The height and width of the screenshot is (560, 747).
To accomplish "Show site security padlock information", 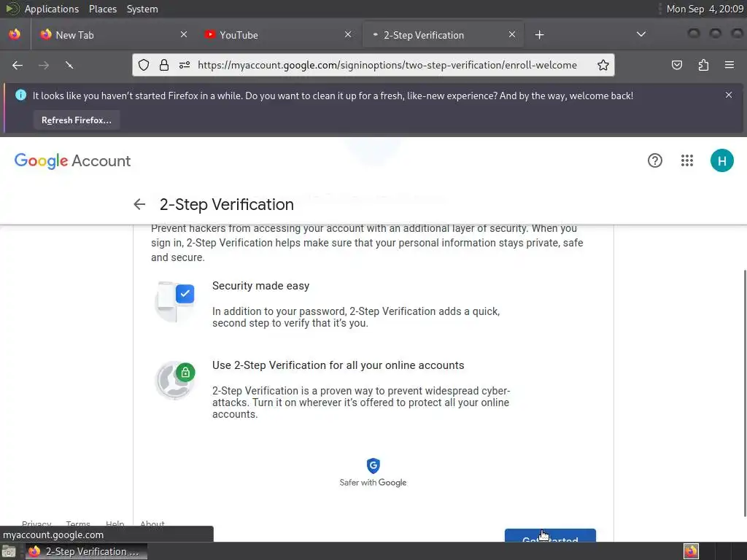I will (164, 65).
